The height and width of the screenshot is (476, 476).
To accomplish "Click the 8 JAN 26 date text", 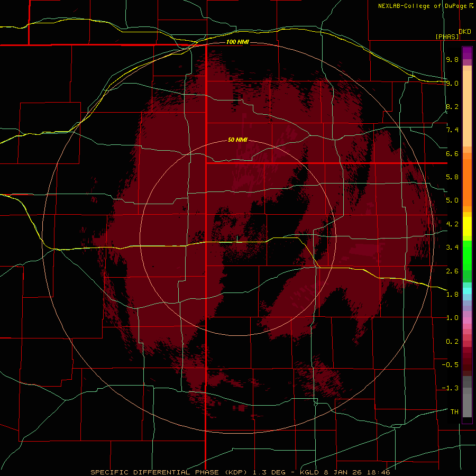I will (342, 472).
